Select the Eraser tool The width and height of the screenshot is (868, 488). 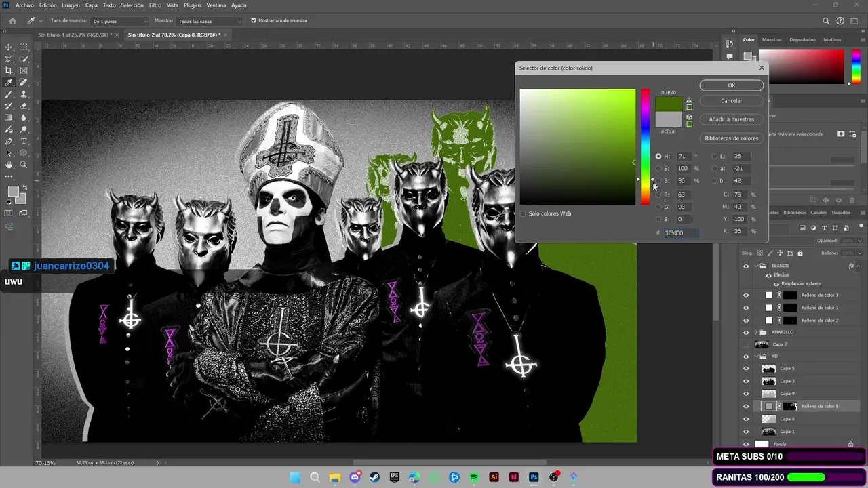click(x=24, y=106)
